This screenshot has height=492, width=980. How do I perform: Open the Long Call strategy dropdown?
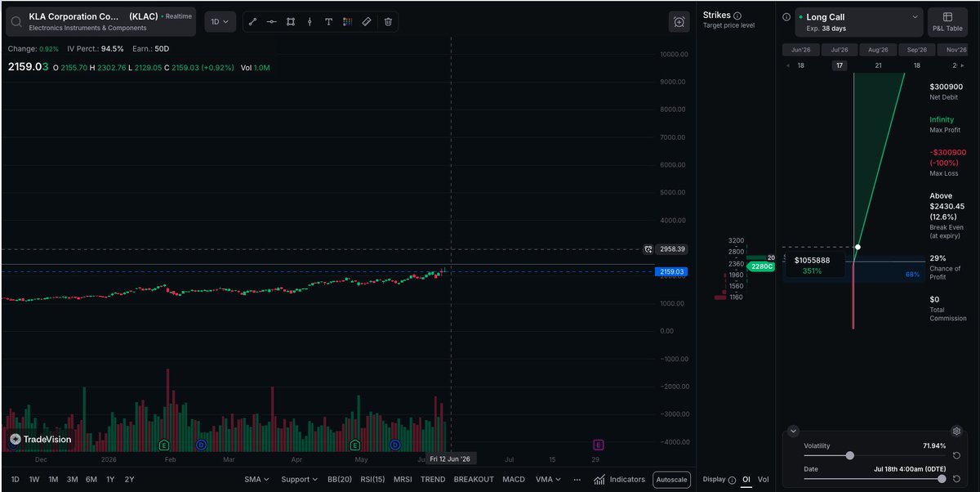[x=858, y=22]
